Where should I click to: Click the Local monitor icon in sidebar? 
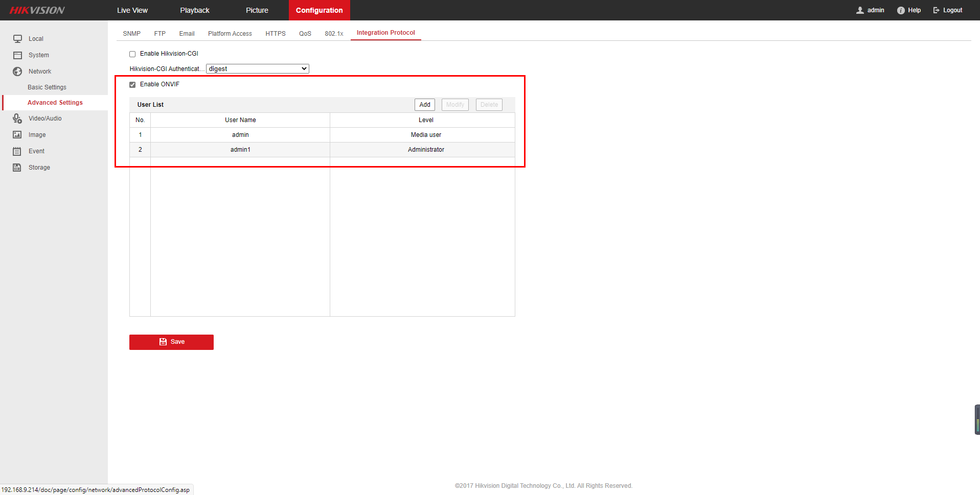pyautogui.click(x=17, y=39)
